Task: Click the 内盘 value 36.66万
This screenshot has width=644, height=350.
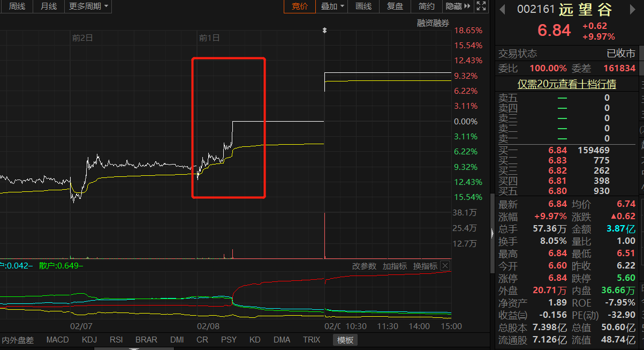Action: pyautogui.click(x=618, y=291)
